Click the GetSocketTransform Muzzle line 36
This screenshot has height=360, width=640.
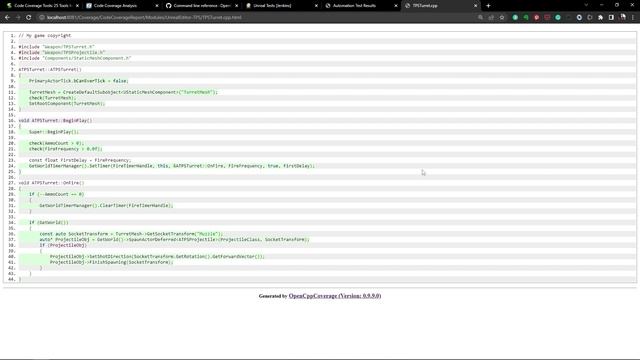tap(131, 234)
